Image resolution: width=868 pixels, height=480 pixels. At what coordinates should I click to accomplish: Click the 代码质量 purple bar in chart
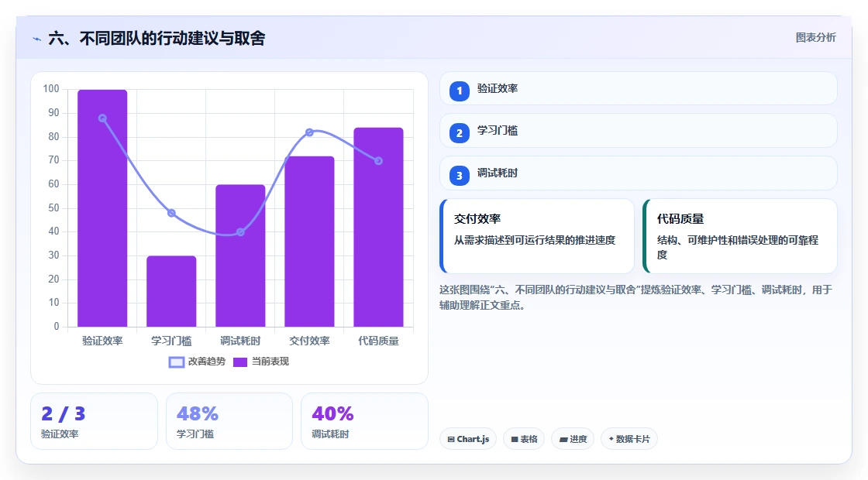[379, 227]
